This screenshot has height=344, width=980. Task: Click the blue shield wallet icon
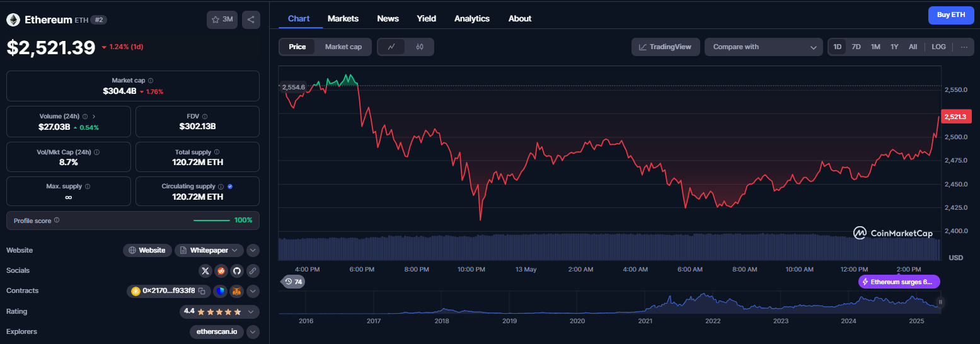click(219, 291)
